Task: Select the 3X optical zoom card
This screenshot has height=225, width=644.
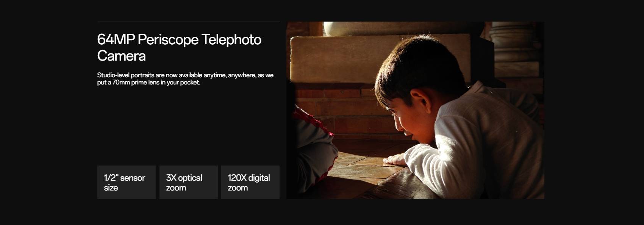Action: [x=188, y=182]
